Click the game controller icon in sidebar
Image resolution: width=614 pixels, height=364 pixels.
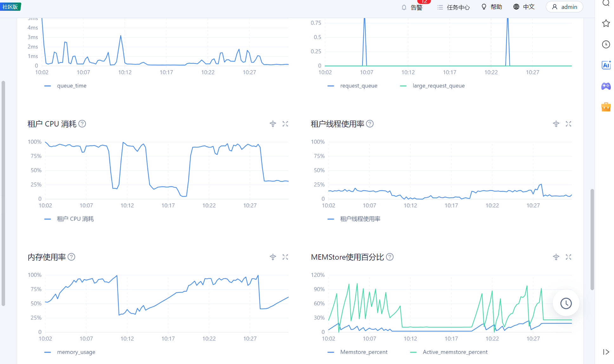[606, 86]
